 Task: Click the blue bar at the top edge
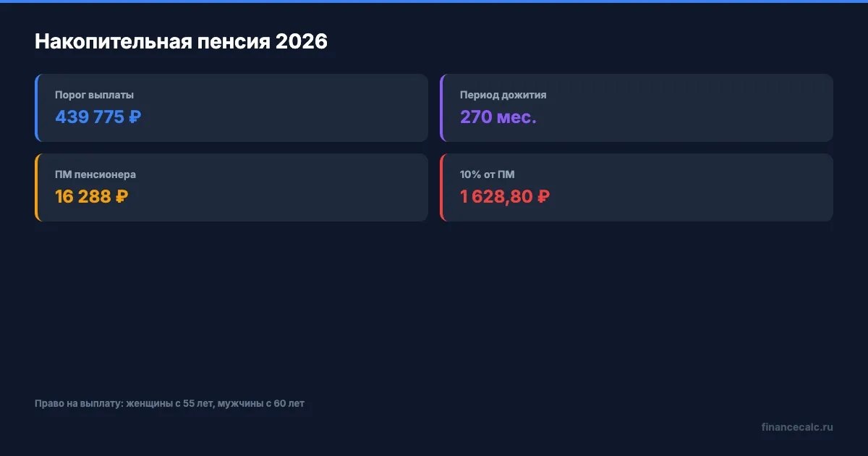click(434, 1)
